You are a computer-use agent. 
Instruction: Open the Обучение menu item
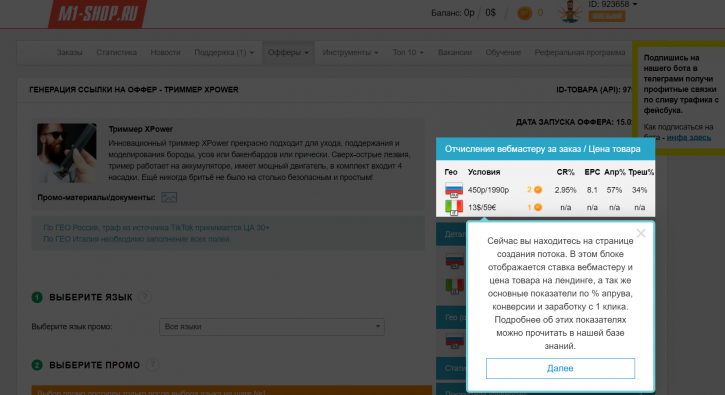coord(503,52)
